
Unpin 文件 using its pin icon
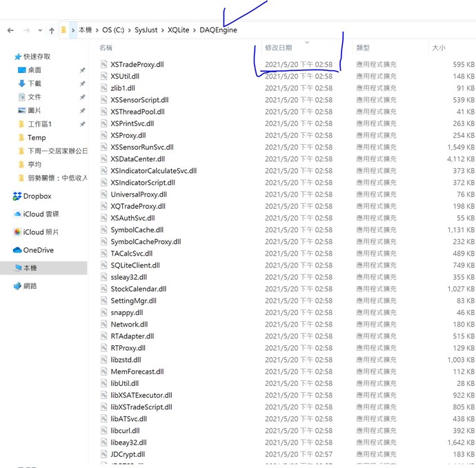pyautogui.click(x=82, y=97)
